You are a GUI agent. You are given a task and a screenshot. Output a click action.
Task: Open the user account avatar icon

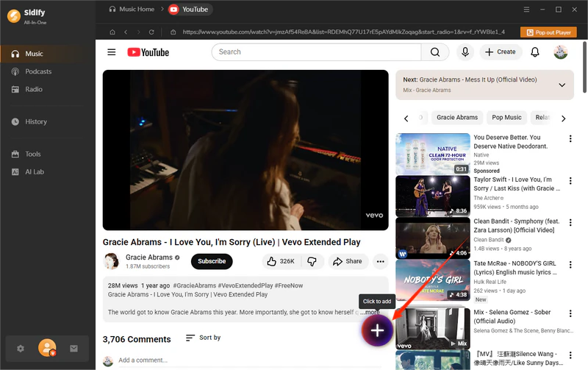point(47,348)
